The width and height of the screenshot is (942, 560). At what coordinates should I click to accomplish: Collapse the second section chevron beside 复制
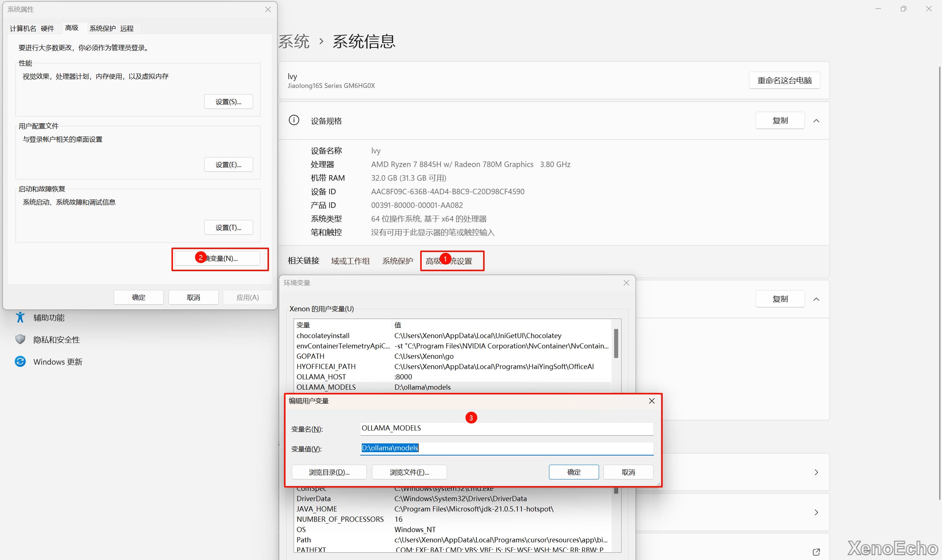[x=816, y=299]
